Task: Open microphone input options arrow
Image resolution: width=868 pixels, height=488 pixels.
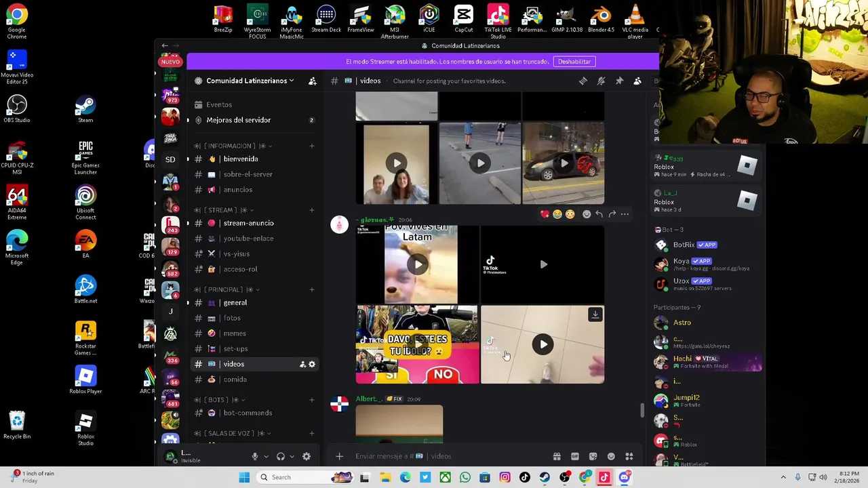Action: pos(266,457)
